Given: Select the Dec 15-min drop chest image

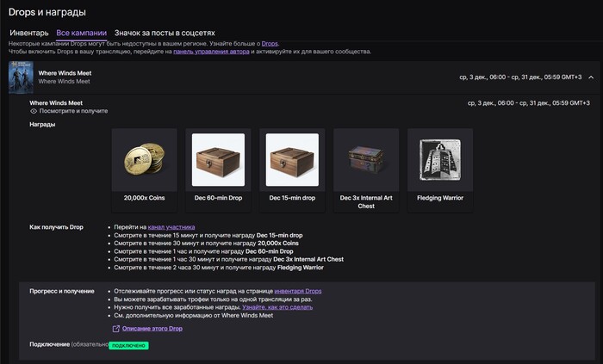Looking at the screenshot, I should pyautogui.click(x=292, y=160).
